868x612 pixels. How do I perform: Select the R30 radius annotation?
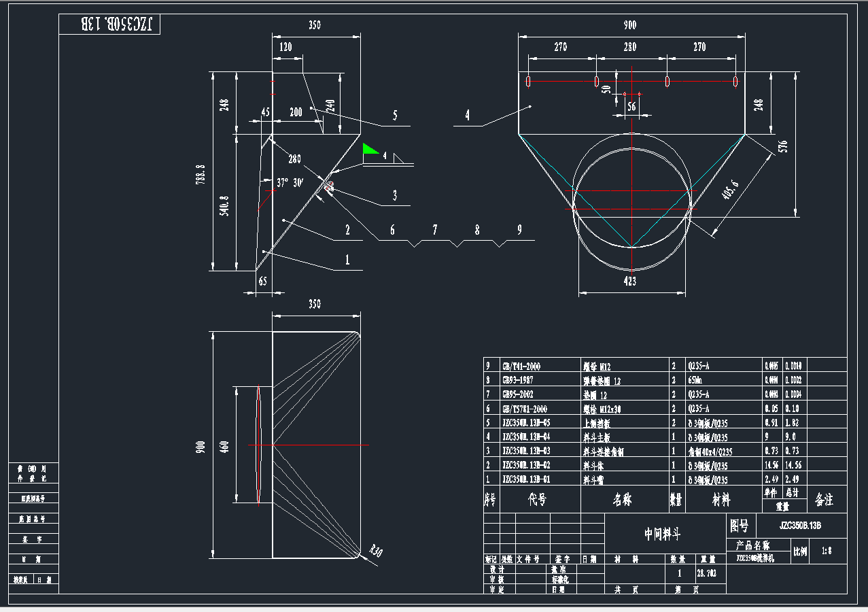376,551
